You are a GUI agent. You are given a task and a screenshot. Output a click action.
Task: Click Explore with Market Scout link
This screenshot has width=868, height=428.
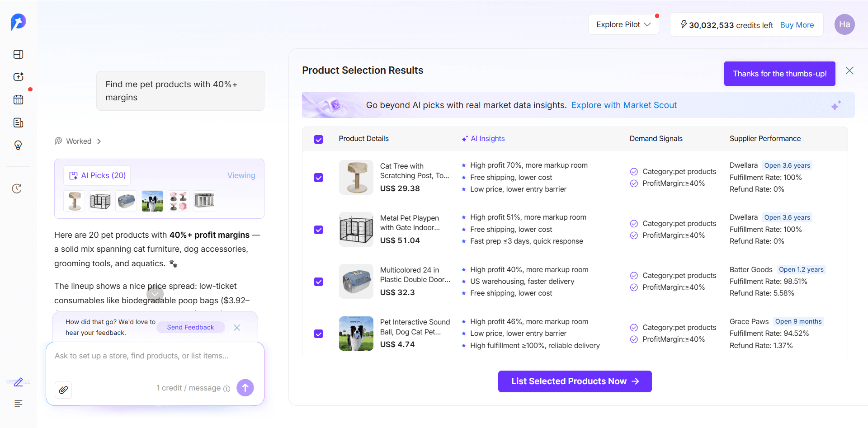click(x=624, y=105)
